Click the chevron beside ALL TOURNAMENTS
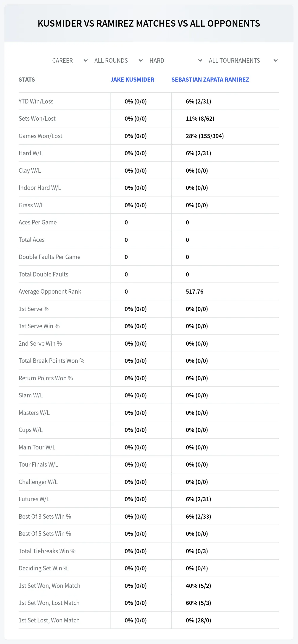The image size is (298, 644). pyautogui.click(x=276, y=61)
